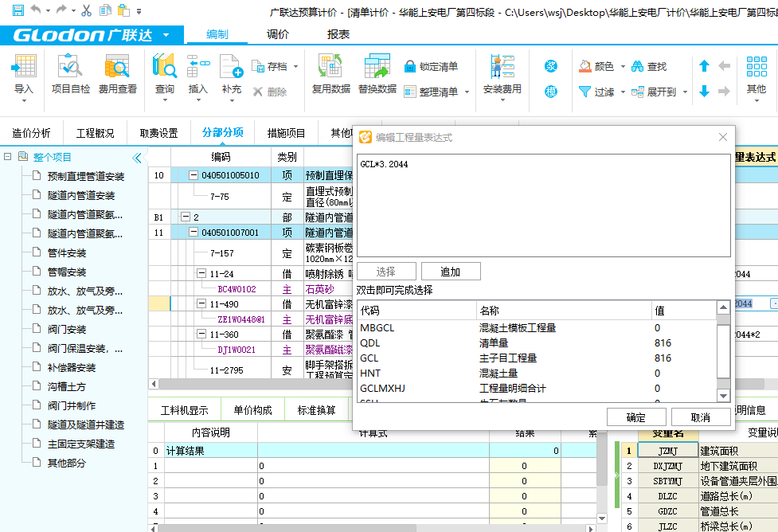
Task: Click the 模 round icon
Action: (x=551, y=92)
